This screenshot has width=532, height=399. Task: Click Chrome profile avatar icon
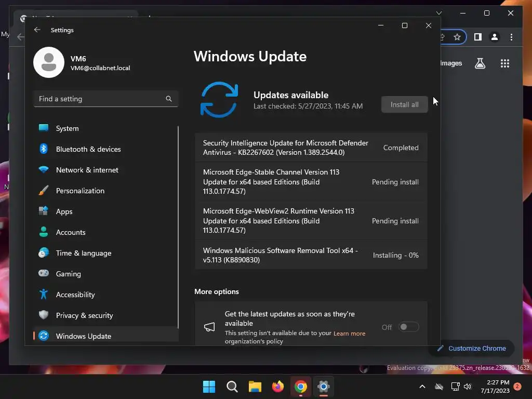coord(495,37)
